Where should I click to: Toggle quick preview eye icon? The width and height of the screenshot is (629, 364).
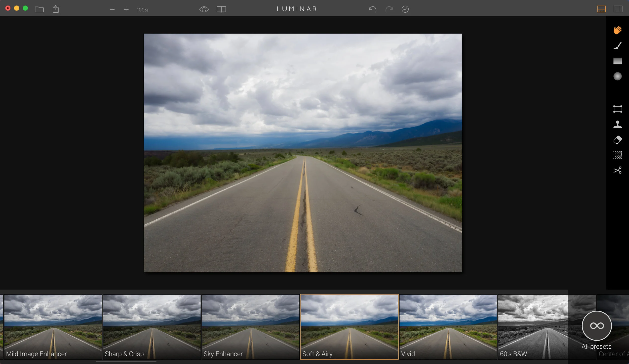pyautogui.click(x=204, y=9)
